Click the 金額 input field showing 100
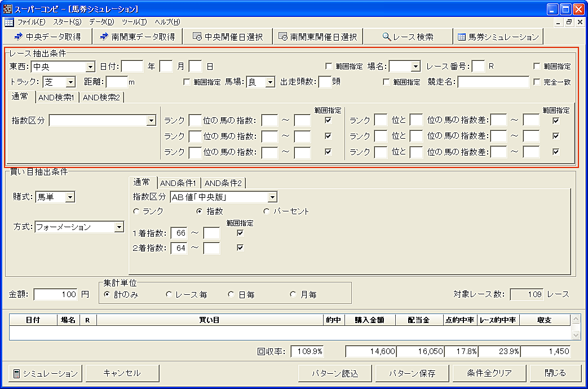The height and width of the screenshot is (389, 588). coord(56,294)
